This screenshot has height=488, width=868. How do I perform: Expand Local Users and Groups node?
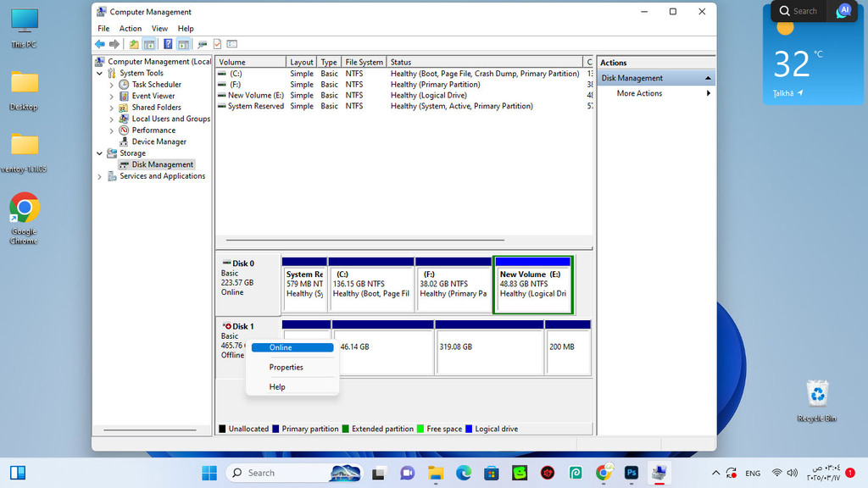coord(111,119)
